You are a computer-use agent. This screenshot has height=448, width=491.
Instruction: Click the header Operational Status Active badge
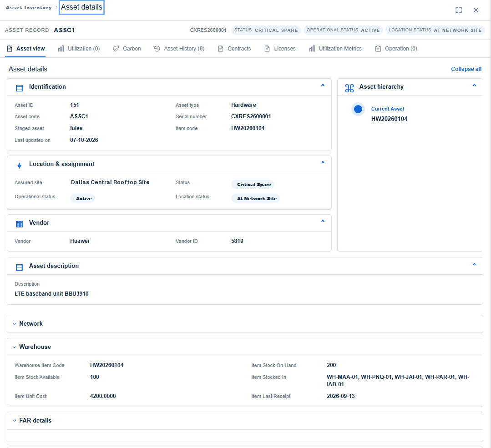point(343,30)
